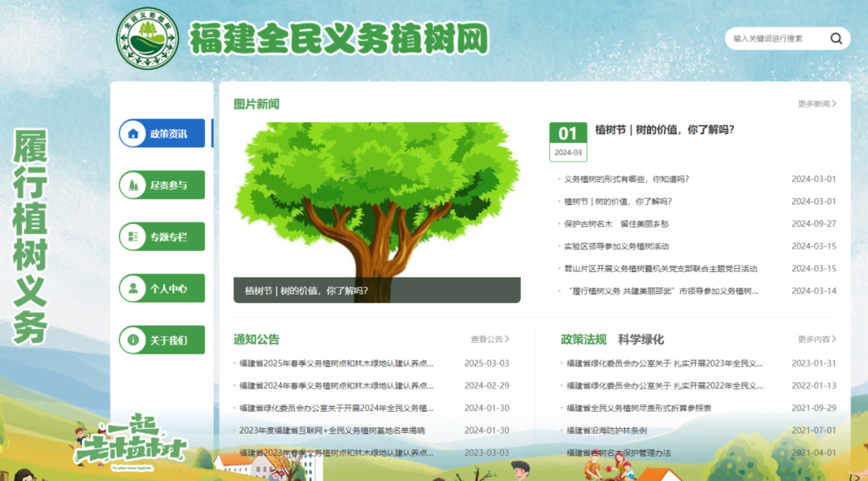Switch to the 科学绿化 tab

641,339
